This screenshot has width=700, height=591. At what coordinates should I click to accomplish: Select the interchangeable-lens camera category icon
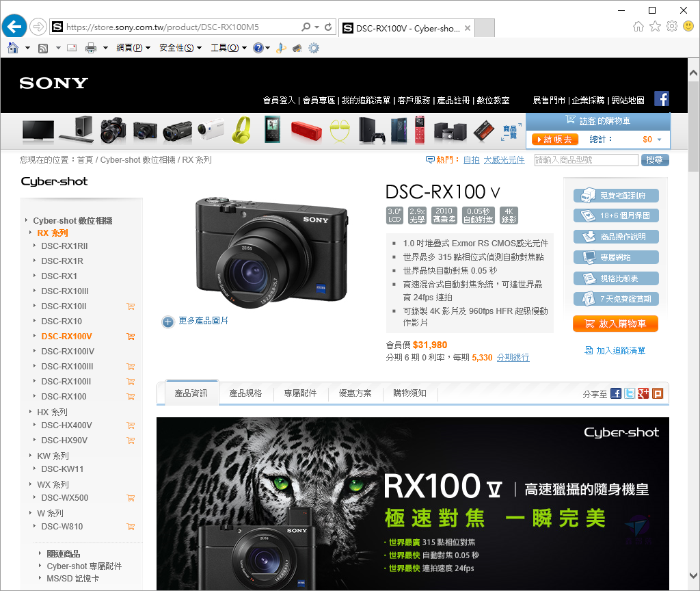113,131
